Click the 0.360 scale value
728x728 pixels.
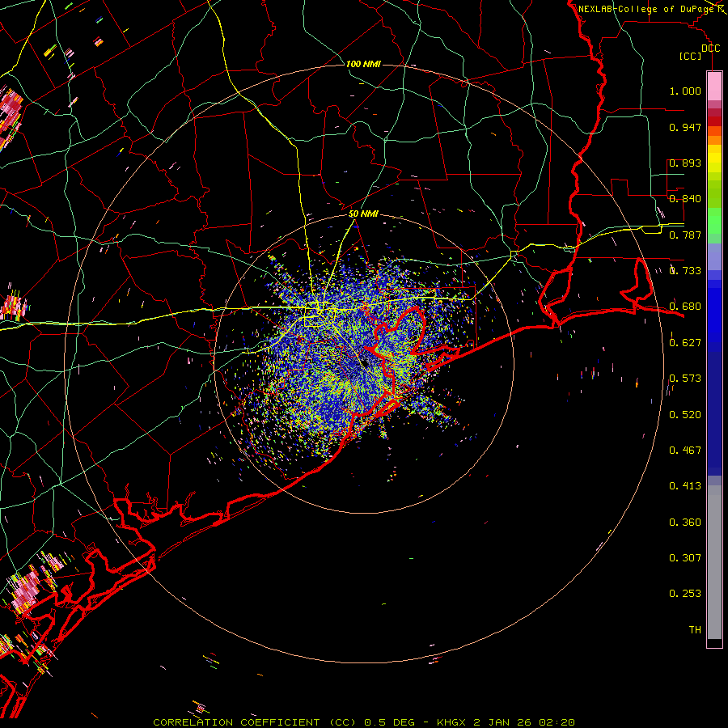coord(685,523)
